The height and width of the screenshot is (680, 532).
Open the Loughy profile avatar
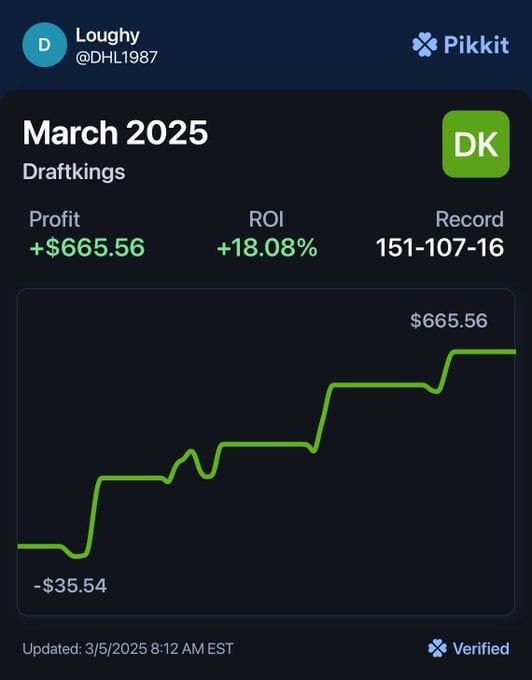(x=44, y=45)
